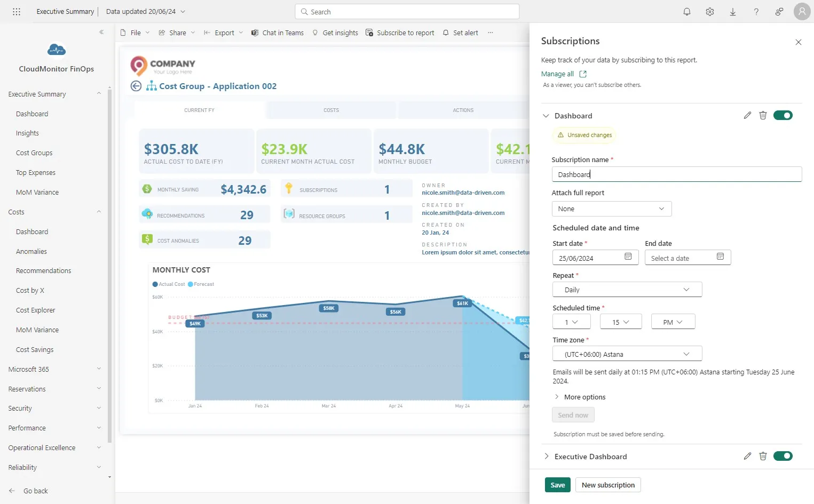Click the Resource Groups cube icon

[x=289, y=214]
